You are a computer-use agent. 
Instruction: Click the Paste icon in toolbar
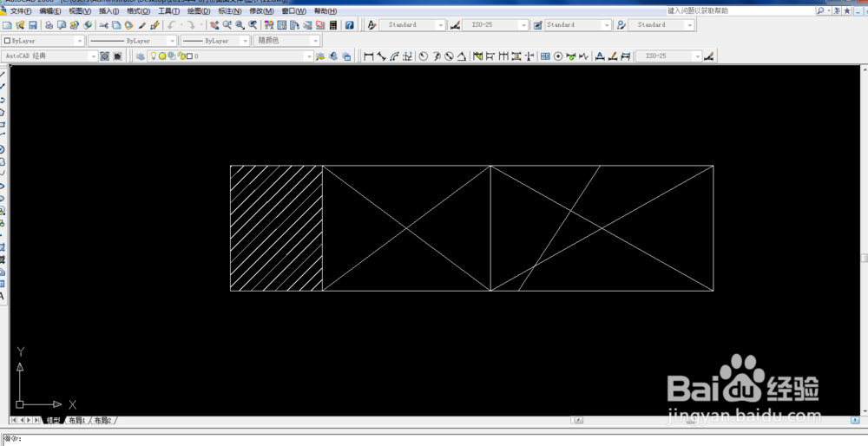click(129, 25)
